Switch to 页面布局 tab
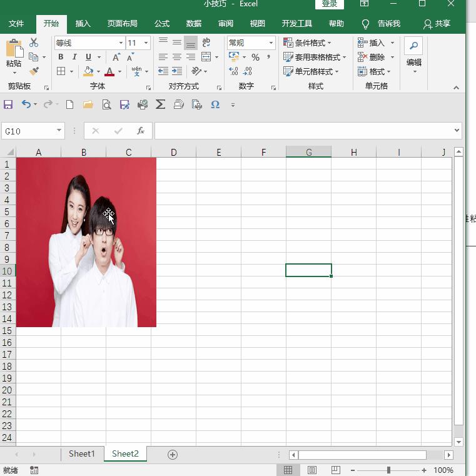 [123, 24]
